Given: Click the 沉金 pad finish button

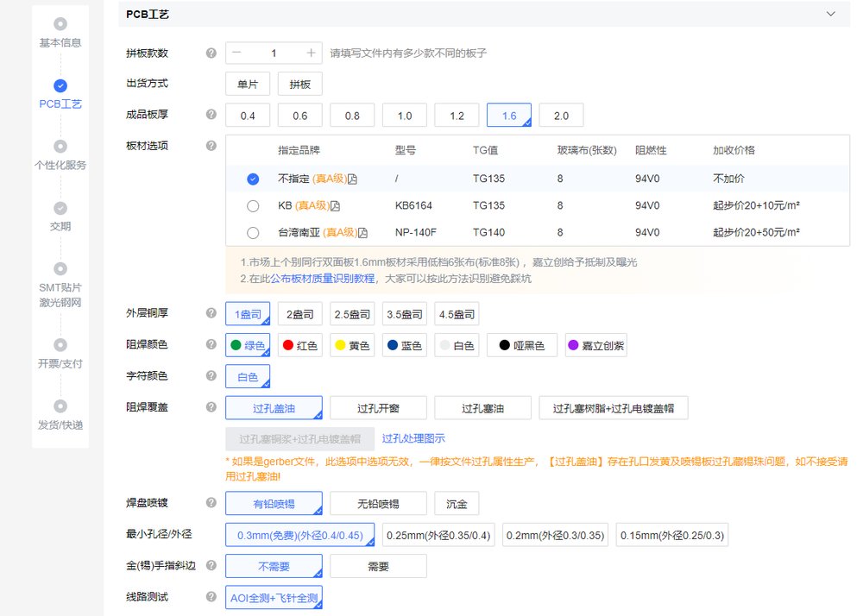Looking at the screenshot, I should click(x=457, y=503).
